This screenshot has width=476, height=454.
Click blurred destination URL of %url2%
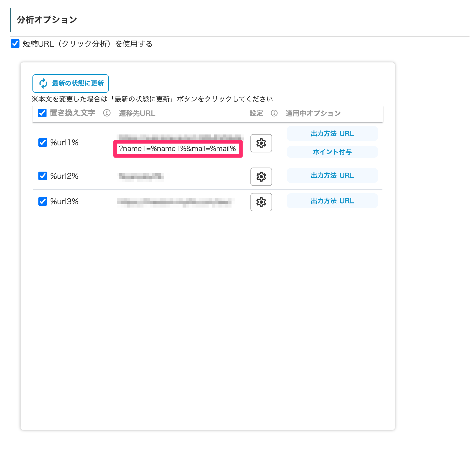pyautogui.click(x=141, y=177)
